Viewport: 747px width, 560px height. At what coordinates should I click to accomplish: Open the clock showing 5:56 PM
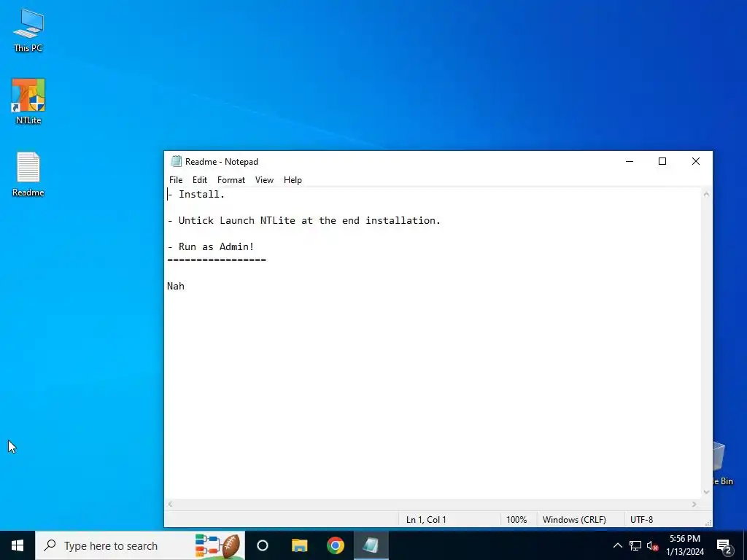click(684, 545)
